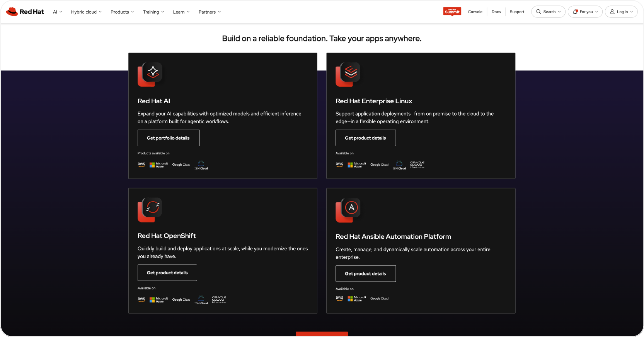The height and width of the screenshot is (337, 644).
Task: Click IBM Cloud logo under OpenShift
Action: 201,300
